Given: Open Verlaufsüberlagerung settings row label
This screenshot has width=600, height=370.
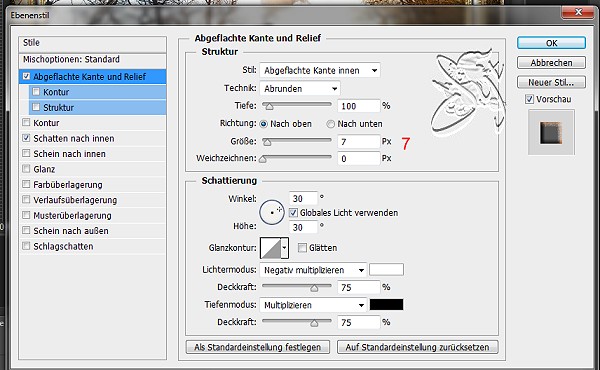Looking at the screenshot, I should tap(75, 200).
